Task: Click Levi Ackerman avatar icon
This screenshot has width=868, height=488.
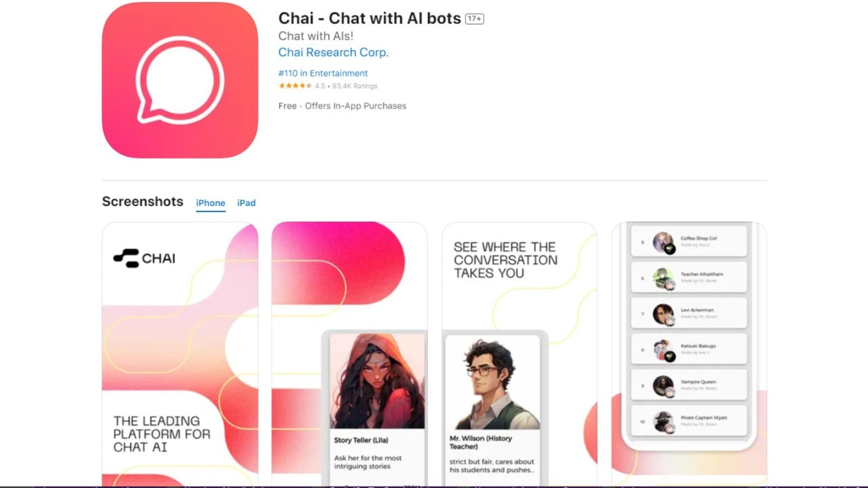Action: [663, 314]
